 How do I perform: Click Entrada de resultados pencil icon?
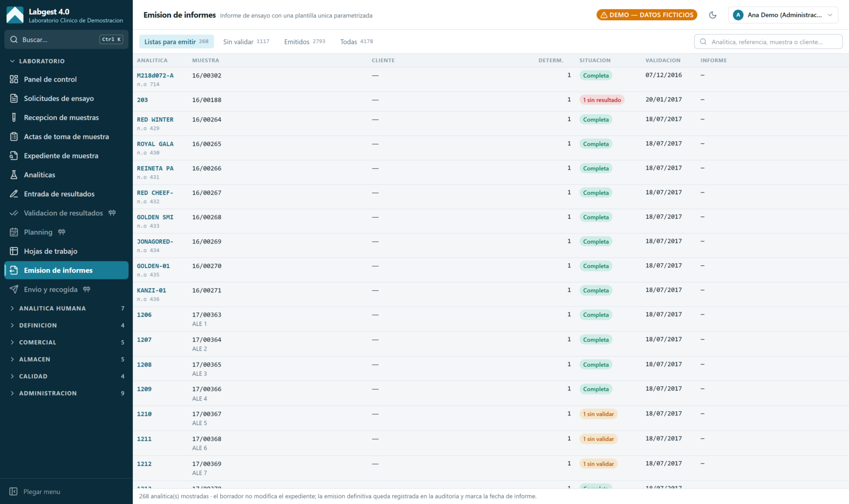point(14,194)
